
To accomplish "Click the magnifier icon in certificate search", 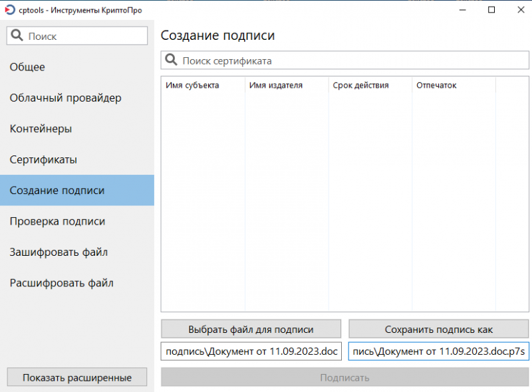I will pyautogui.click(x=172, y=60).
